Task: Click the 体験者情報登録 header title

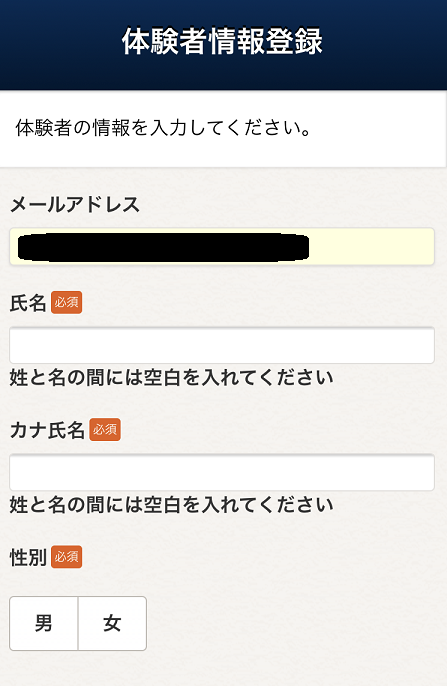Action: pyautogui.click(x=222, y=42)
